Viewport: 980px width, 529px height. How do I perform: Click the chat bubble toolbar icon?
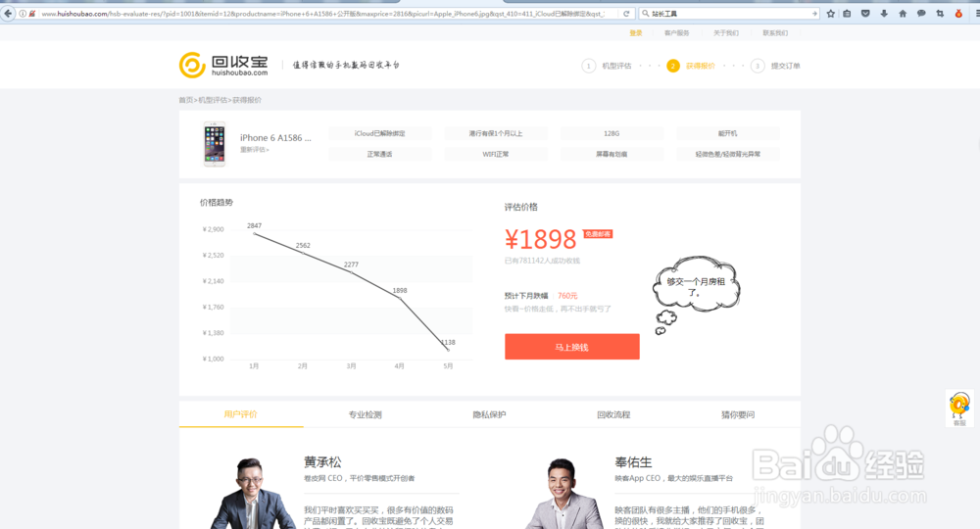click(921, 13)
